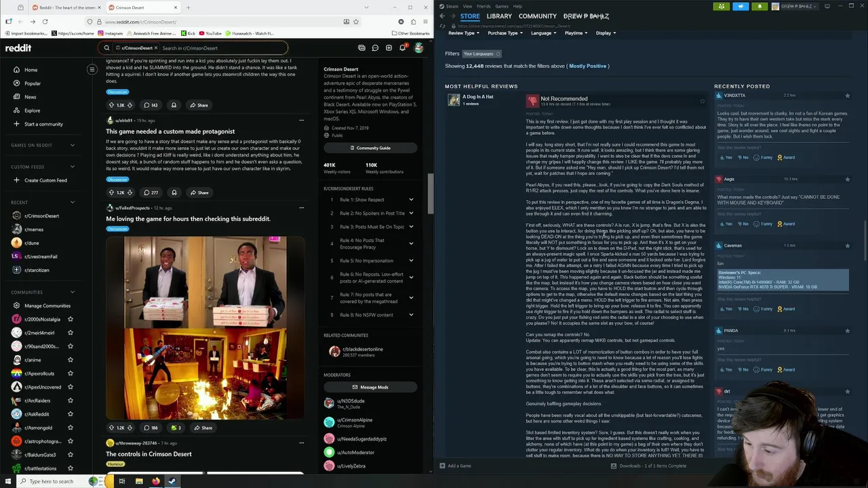
Task: Open new tab in Firefox
Action: pos(188,7)
